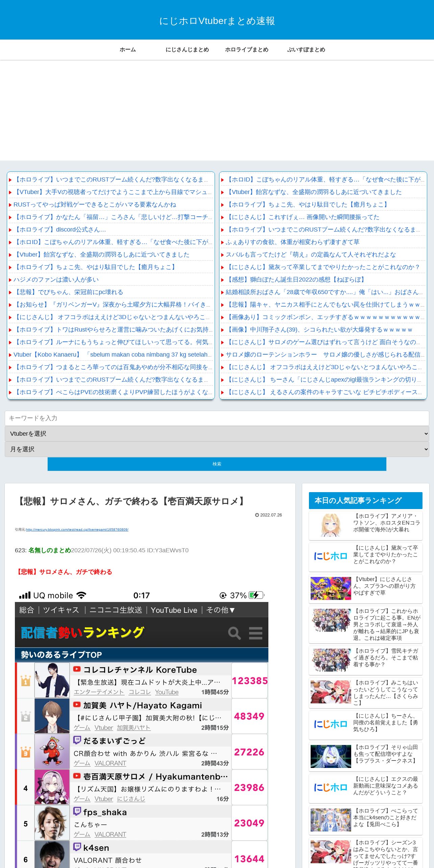The height and width of the screenshot is (868, 434).
Task: Open the ホーム menu item
Action: coord(128,50)
